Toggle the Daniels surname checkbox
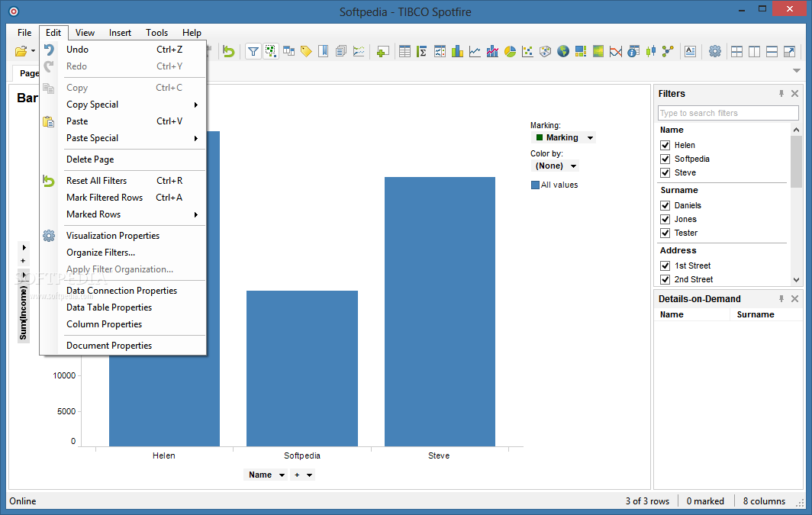 click(665, 205)
